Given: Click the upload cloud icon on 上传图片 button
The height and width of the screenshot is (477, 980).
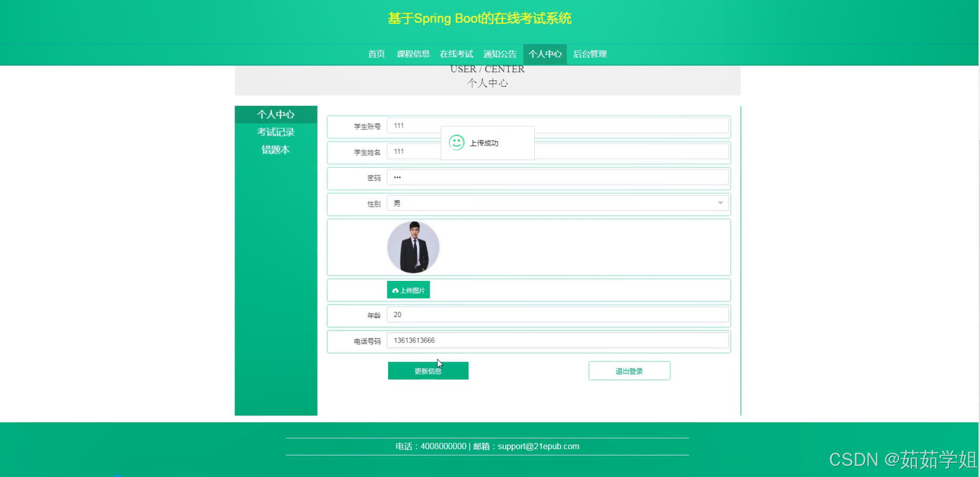Looking at the screenshot, I should click(394, 290).
